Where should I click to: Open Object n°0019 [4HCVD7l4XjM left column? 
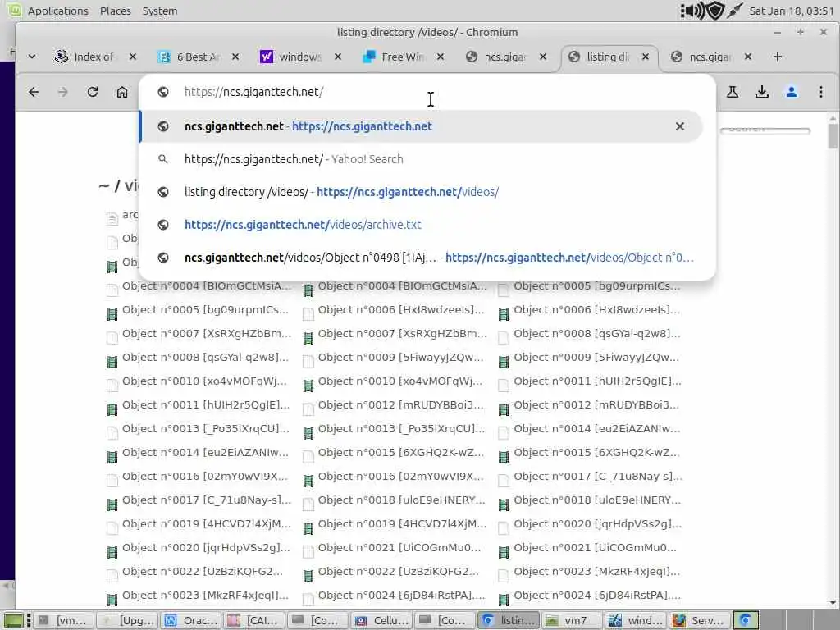(x=206, y=524)
